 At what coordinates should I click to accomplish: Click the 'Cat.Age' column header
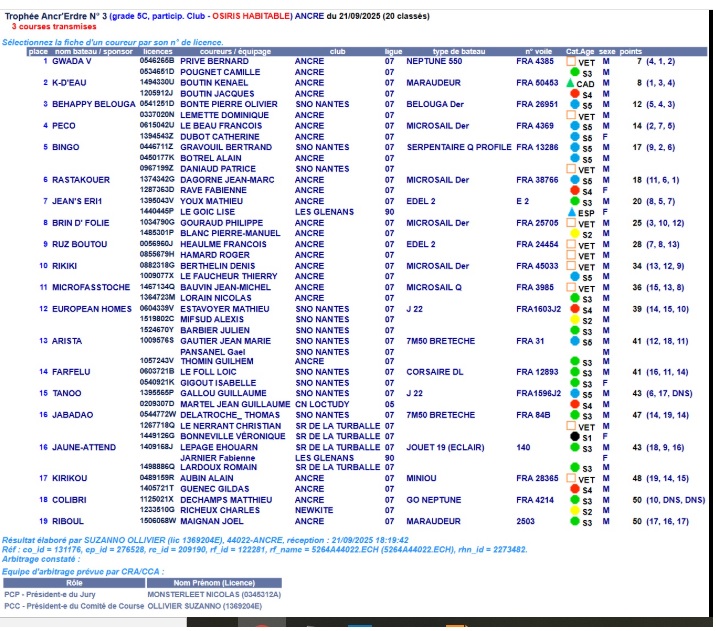pyautogui.click(x=580, y=51)
